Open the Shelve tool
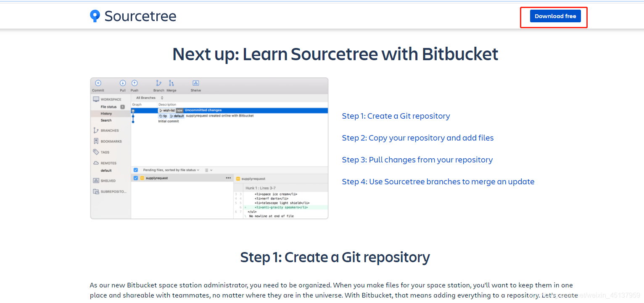644x303 pixels. click(x=196, y=83)
